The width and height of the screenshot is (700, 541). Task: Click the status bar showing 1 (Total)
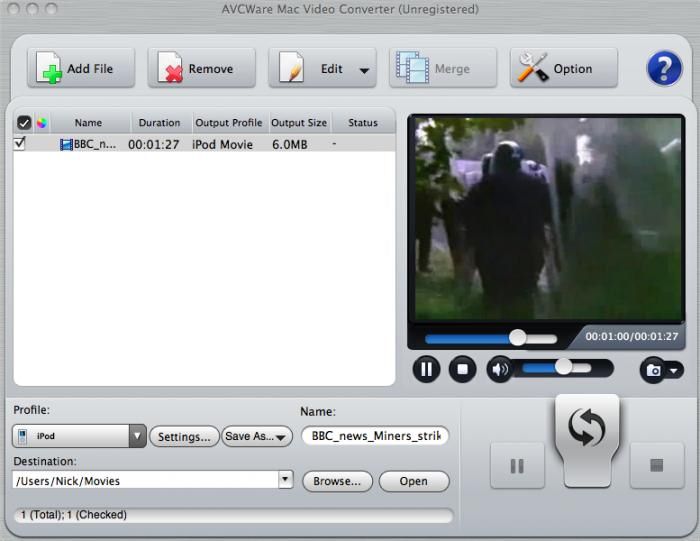click(x=234, y=515)
